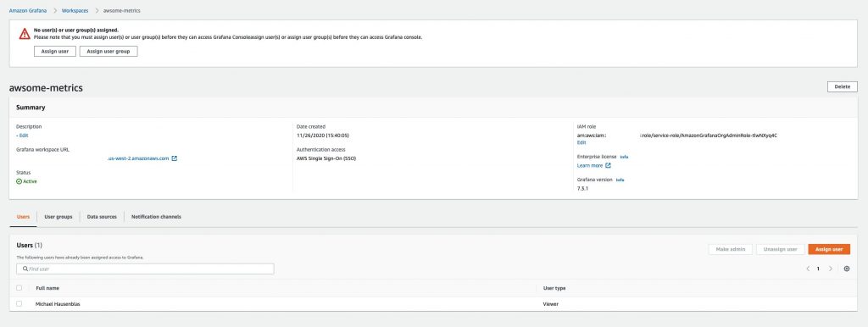Switch to the User groups tab

pos(58,217)
